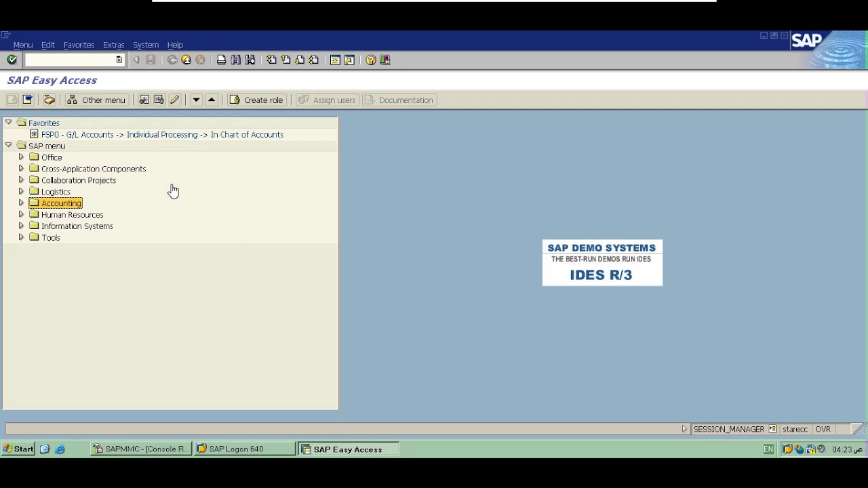This screenshot has height=488, width=868.
Task: Expand the Accounting folder
Action: click(21, 203)
